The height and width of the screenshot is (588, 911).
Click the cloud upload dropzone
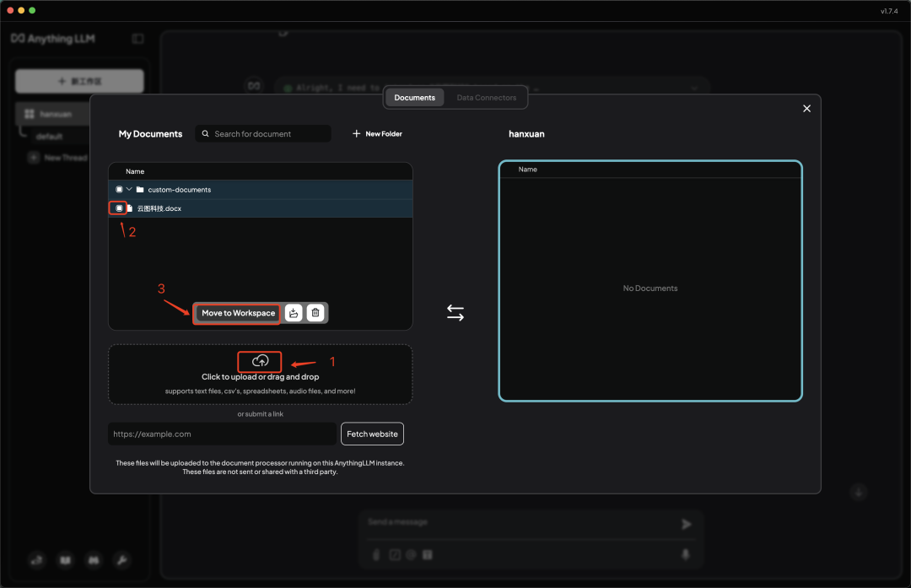click(x=261, y=375)
